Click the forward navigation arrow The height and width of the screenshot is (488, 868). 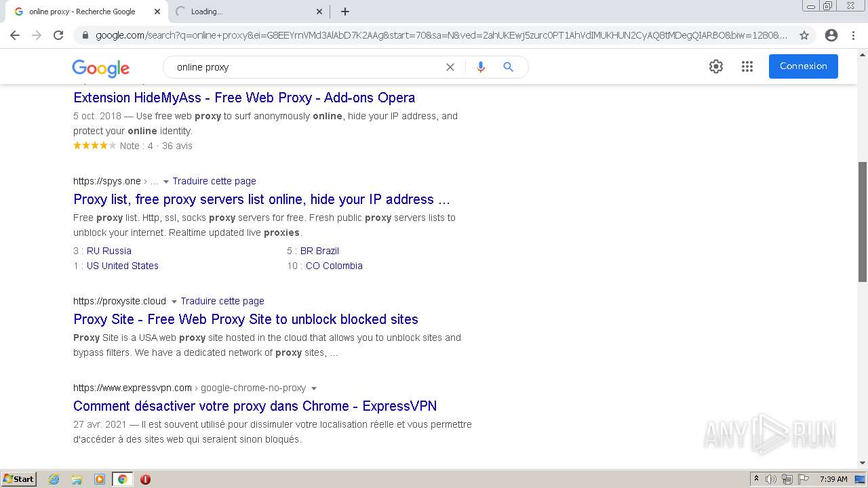coord(37,35)
